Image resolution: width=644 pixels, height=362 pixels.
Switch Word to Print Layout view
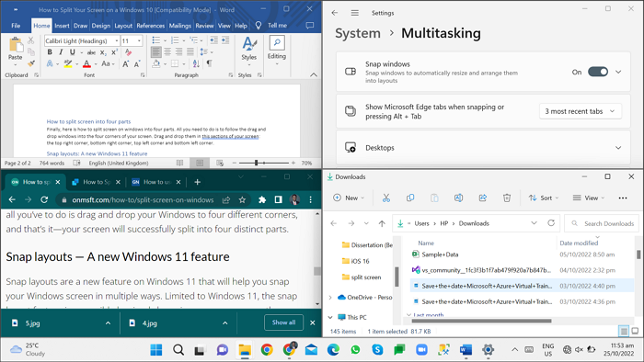pos(200,163)
